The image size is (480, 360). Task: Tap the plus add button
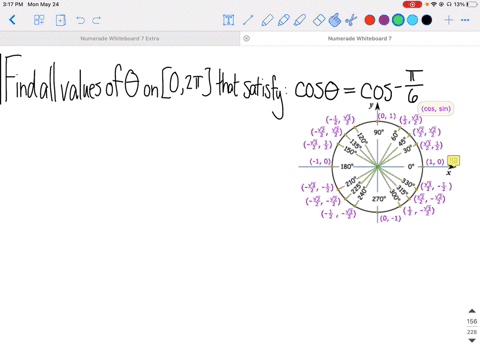click(449, 20)
